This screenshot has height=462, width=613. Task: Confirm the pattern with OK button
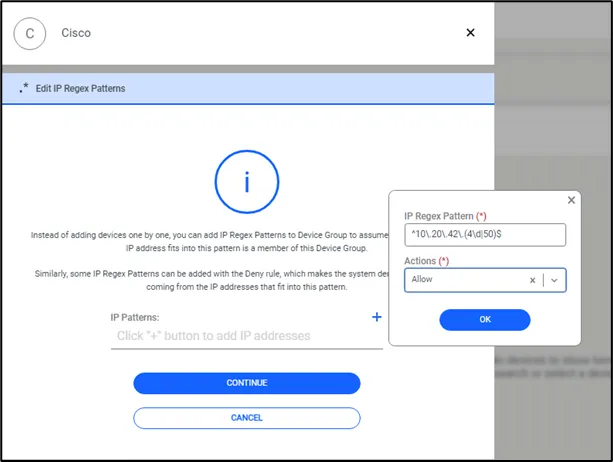485,320
